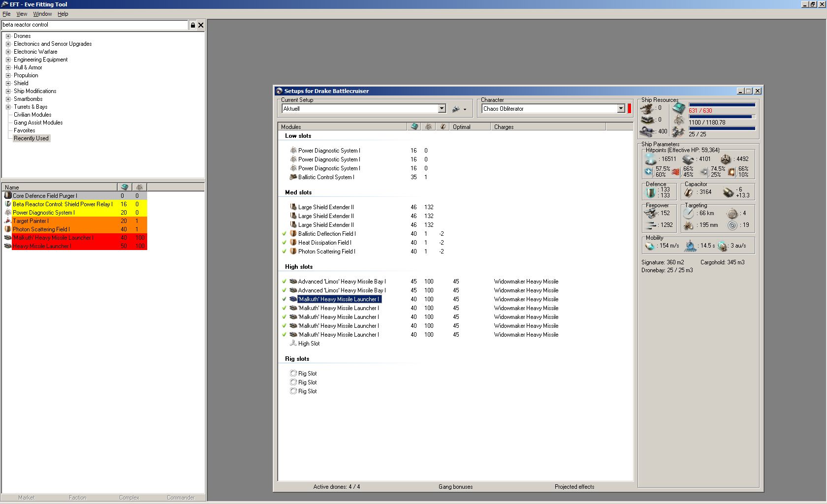Click CPU column icon in Modules header
Image resolution: width=827 pixels, height=504 pixels.
[x=414, y=126]
